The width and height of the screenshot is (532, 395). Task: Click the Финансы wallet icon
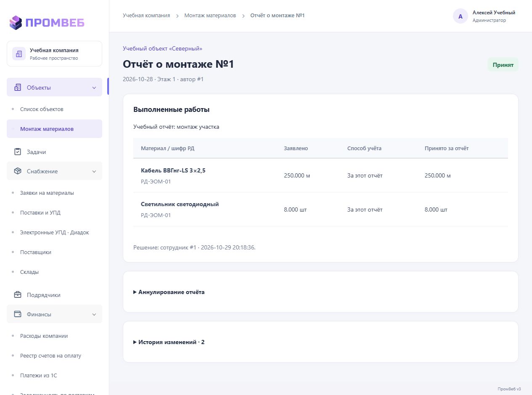[x=18, y=314]
